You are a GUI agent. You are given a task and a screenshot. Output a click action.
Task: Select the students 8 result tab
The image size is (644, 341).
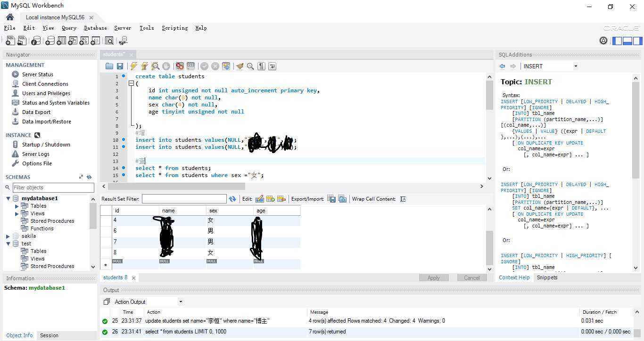116,277
